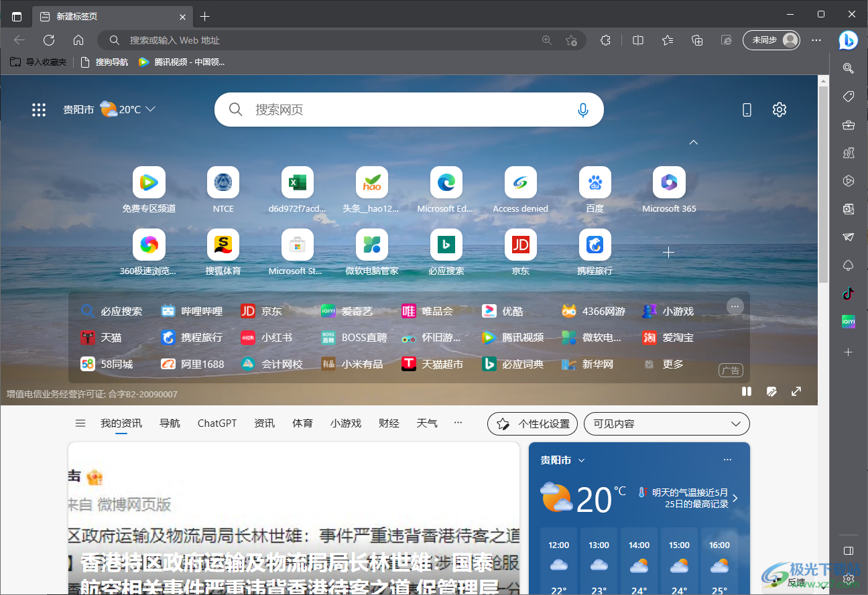The image size is (868, 595).
Task: Click the 未同步 profile button
Action: tap(771, 40)
